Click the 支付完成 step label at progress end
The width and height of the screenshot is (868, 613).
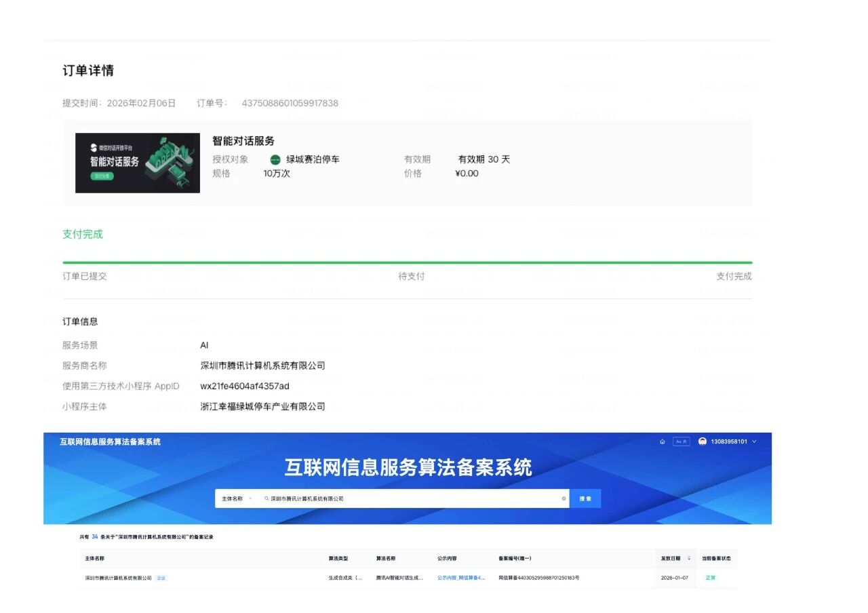click(734, 276)
